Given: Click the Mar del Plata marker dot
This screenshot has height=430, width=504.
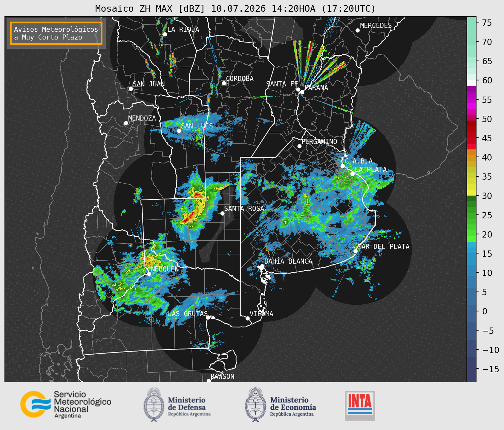Looking at the screenshot, I should tap(355, 251).
